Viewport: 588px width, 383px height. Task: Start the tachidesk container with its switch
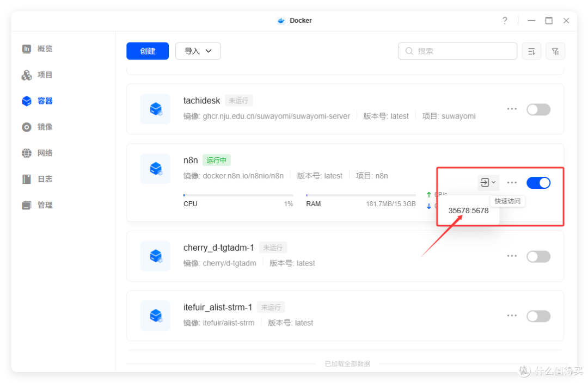point(538,109)
